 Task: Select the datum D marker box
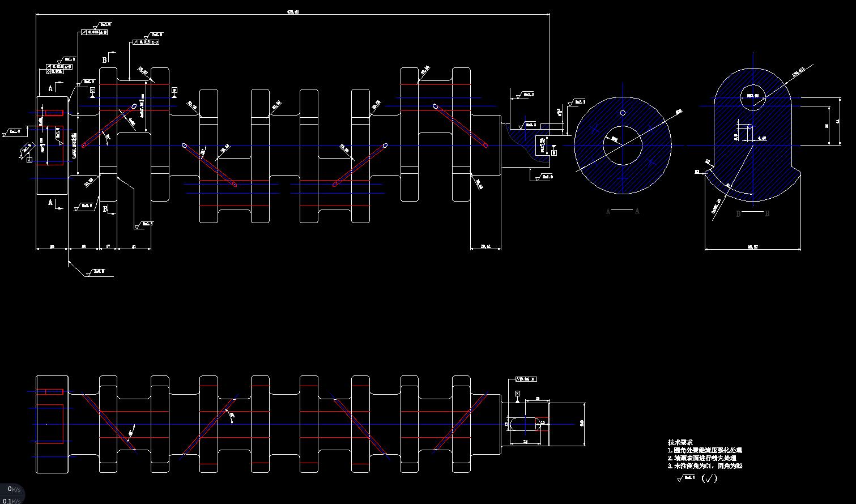(174, 89)
